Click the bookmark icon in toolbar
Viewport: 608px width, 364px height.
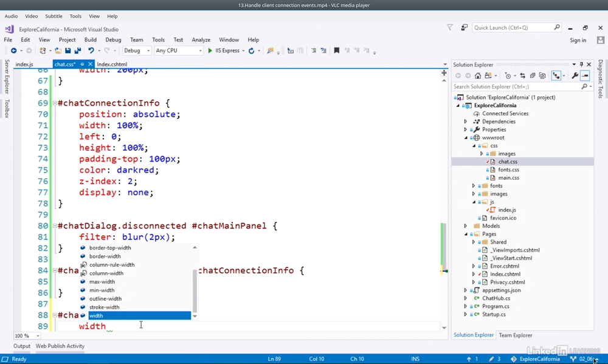click(337, 50)
